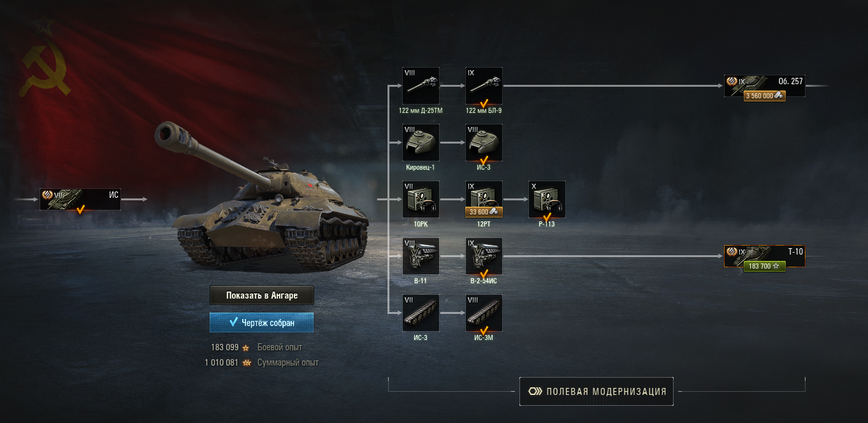This screenshot has width=868, height=423.
Task: Select the Р-113 radio module
Action: point(547,199)
